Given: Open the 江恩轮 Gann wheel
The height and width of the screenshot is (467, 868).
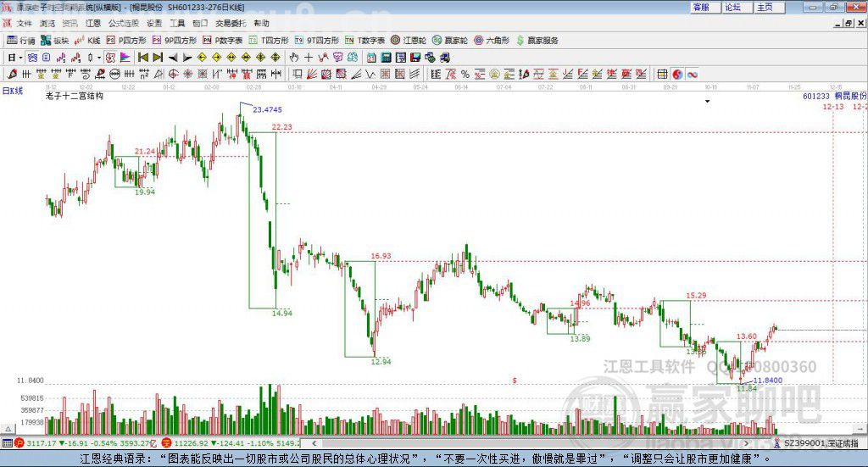Looking at the screenshot, I should pyautogui.click(x=408, y=41).
